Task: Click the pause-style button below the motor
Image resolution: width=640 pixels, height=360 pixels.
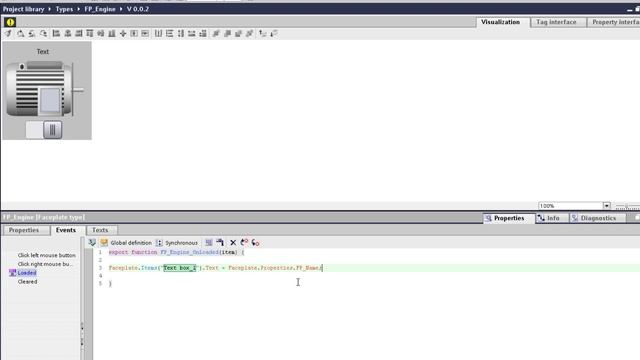Action: [53, 130]
